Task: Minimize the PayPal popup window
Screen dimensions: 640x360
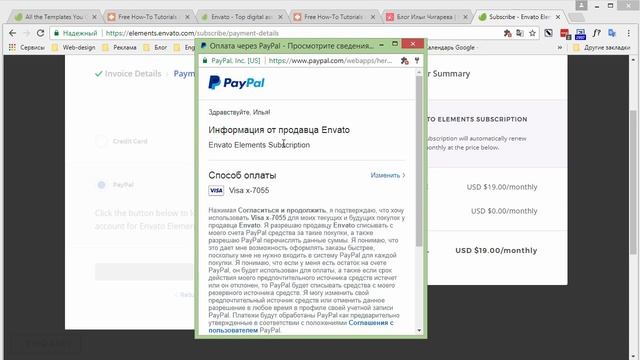Action: point(382,44)
